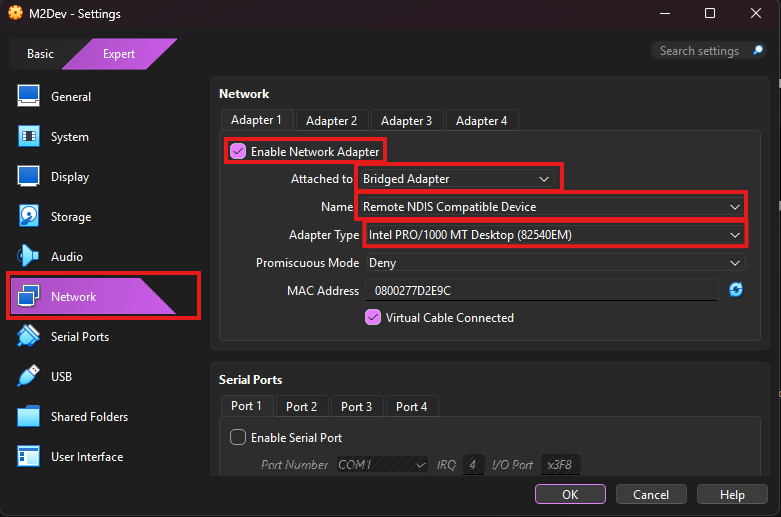Open System settings via filmstrip icon
The image size is (781, 517).
[29, 137]
